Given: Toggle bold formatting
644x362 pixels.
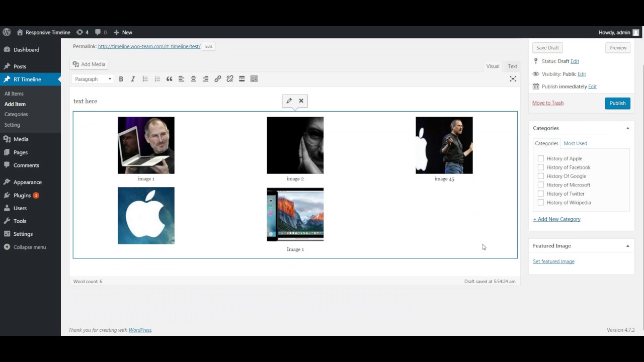Looking at the screenshot, I should pyautogui.click(x=121, y=79).
